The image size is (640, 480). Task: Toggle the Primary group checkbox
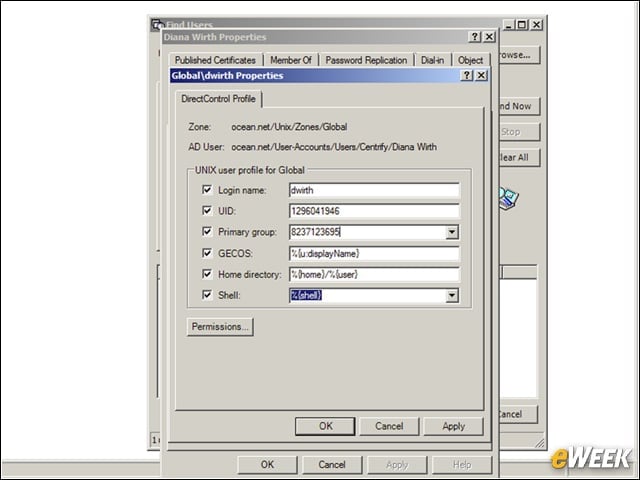coord(207,232)
